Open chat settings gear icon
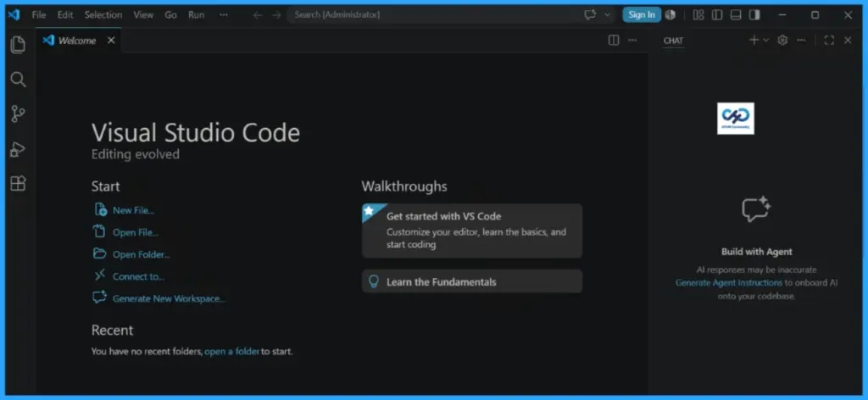The image size is (868, 400). pyautogui.click(x=782, y=41)
